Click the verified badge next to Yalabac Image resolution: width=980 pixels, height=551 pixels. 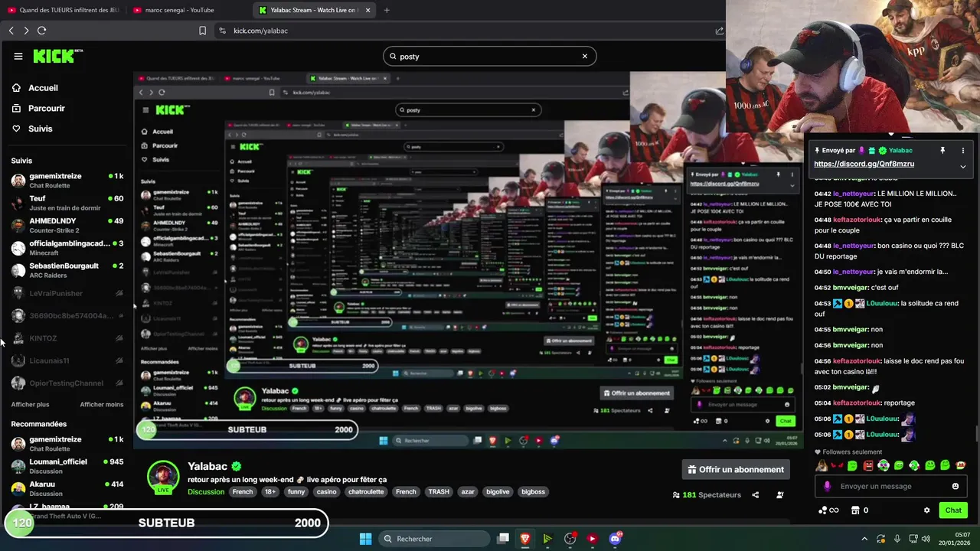[237, 466]
